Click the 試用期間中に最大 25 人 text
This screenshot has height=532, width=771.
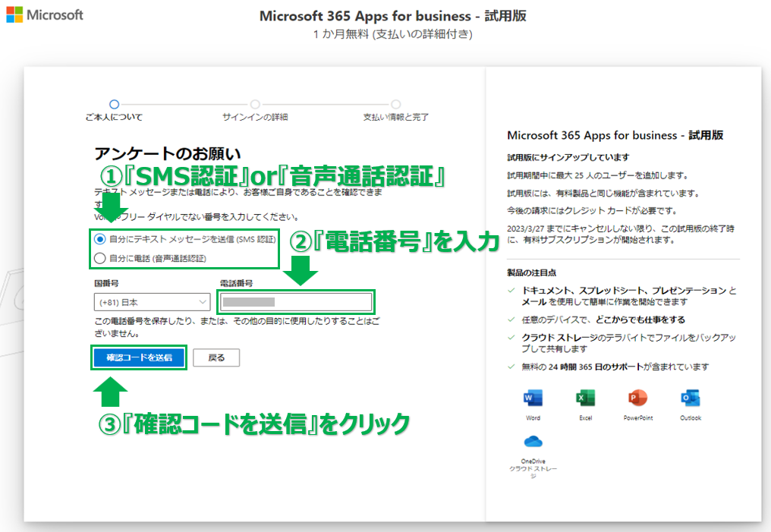coord(598,175)
